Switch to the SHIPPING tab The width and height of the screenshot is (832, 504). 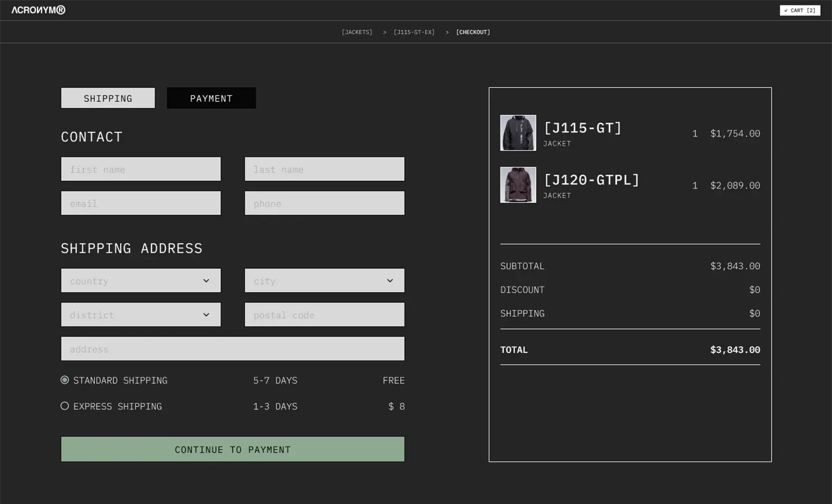coord(108,98)
